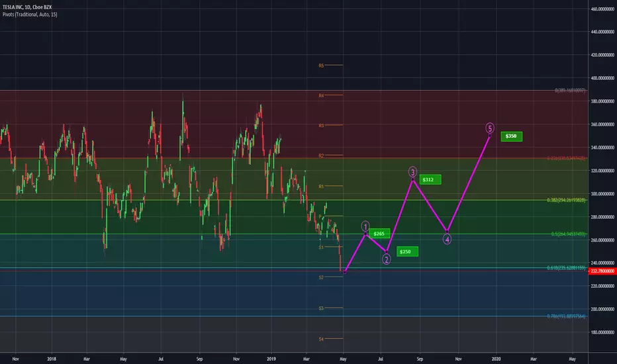Select 260.00 on the price axis
617x364 pixels.
pos(602,240)
